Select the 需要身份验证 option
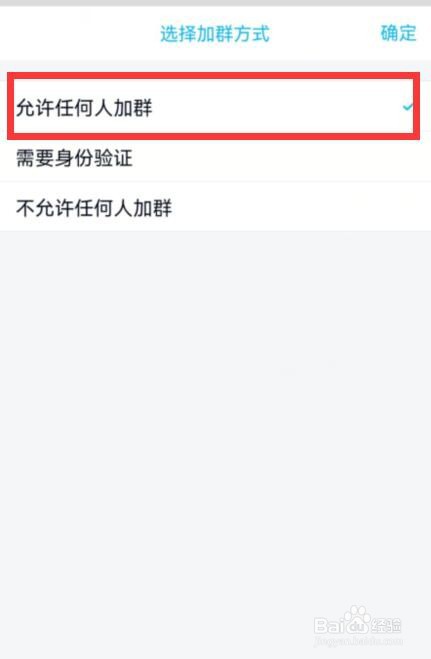The width and height of the screenshot is (431, 659). (x=216, y=158)
